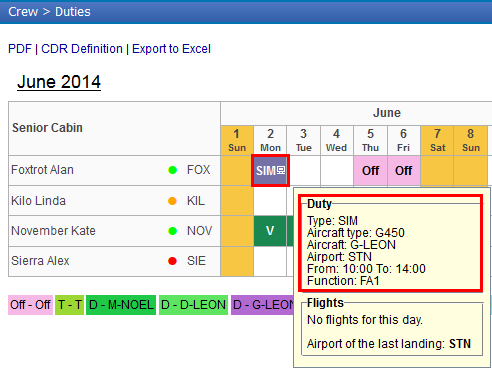Select crew member Sierra Alex
Screen dimensions: 492x369
(x=40, y=261)
